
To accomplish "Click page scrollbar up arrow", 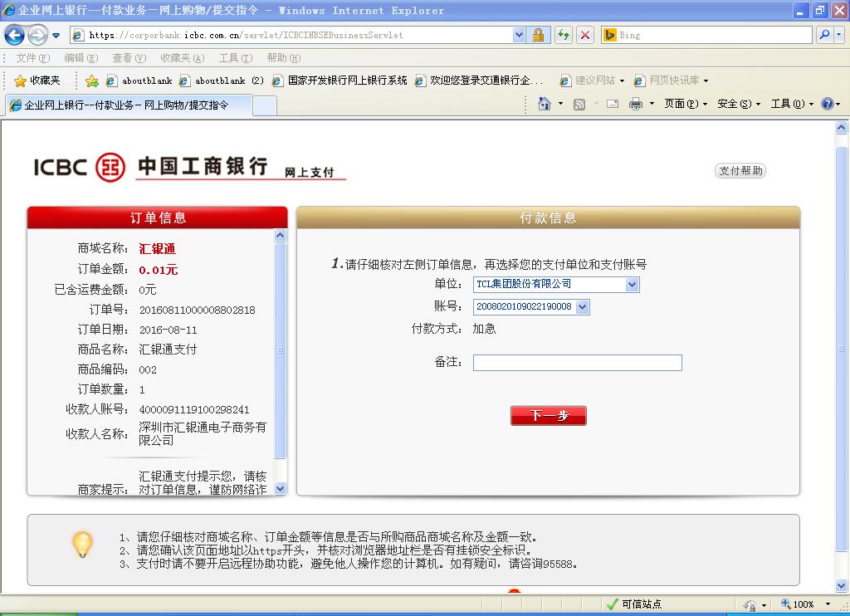I will click(x=842, y=128).
